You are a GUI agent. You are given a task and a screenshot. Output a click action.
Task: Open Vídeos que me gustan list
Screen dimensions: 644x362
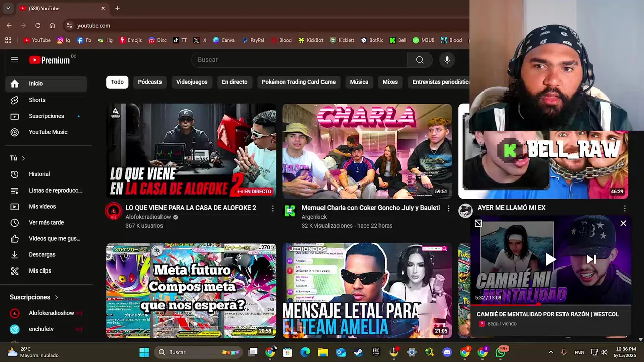46,239
